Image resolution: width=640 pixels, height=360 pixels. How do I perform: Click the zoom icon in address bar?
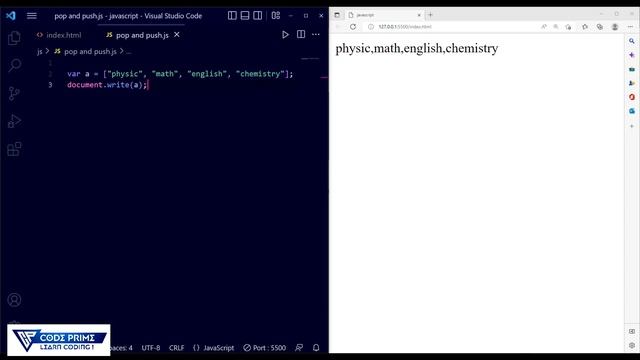point(556,27)
